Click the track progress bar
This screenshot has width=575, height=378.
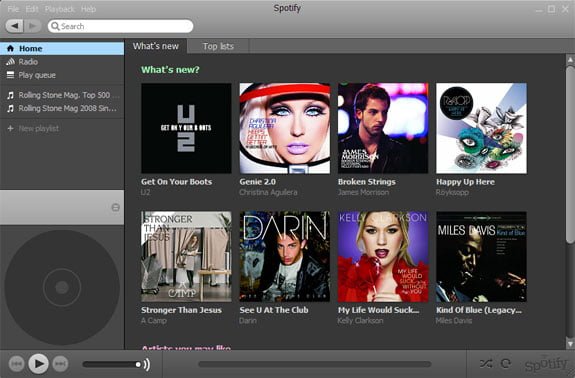pos(315,364)
